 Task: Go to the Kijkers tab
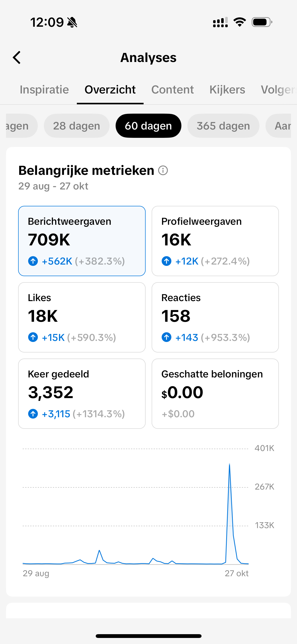pos(227,90)
